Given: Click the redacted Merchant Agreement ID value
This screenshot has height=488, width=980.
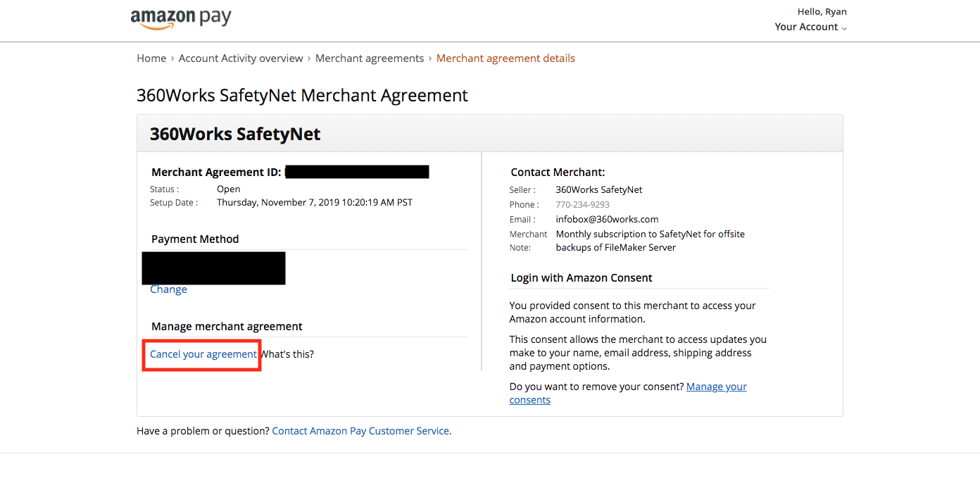Looking at the screenshot, I should point(357,172).
